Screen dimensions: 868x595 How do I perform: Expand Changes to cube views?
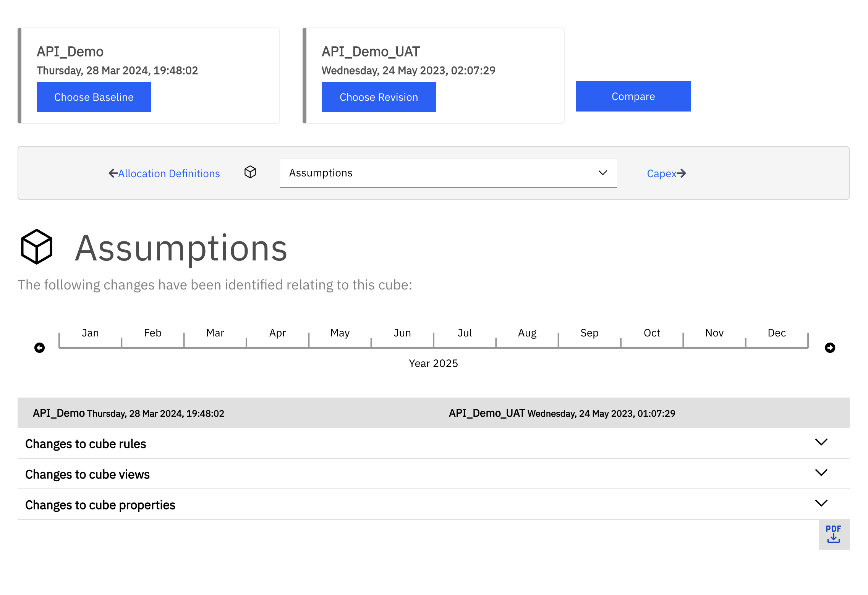click(434, 474)
